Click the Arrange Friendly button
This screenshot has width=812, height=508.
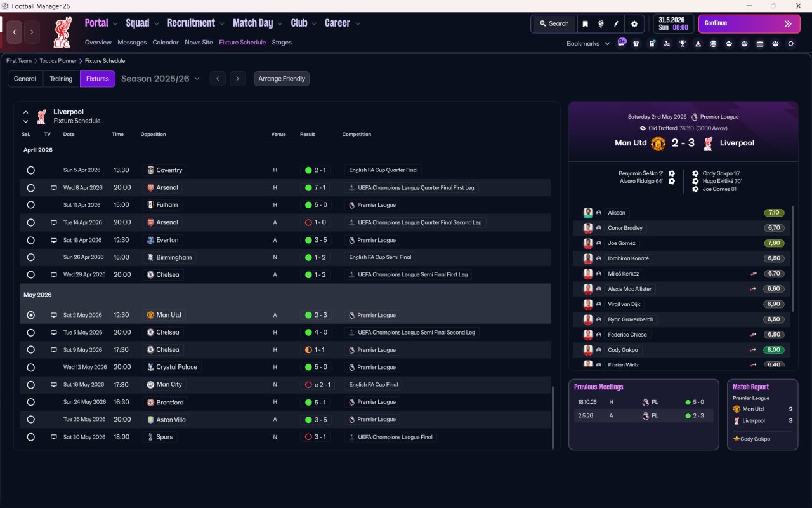pos(282,79)
